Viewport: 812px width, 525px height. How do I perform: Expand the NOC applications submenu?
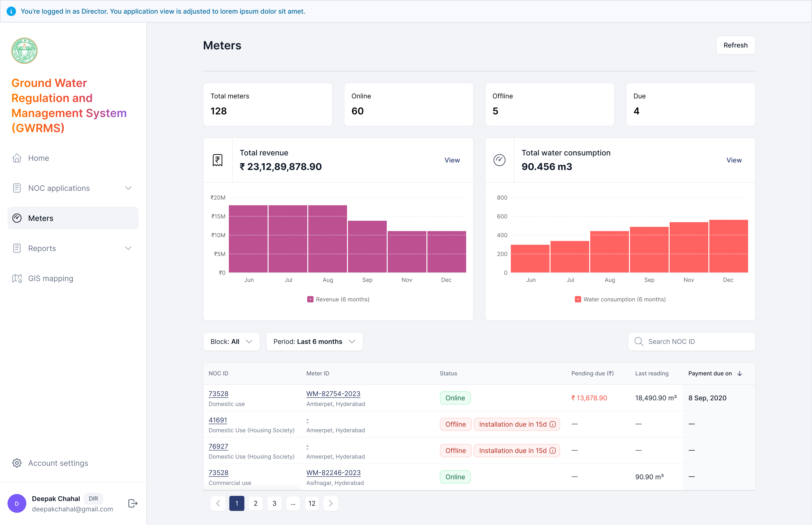128,188
